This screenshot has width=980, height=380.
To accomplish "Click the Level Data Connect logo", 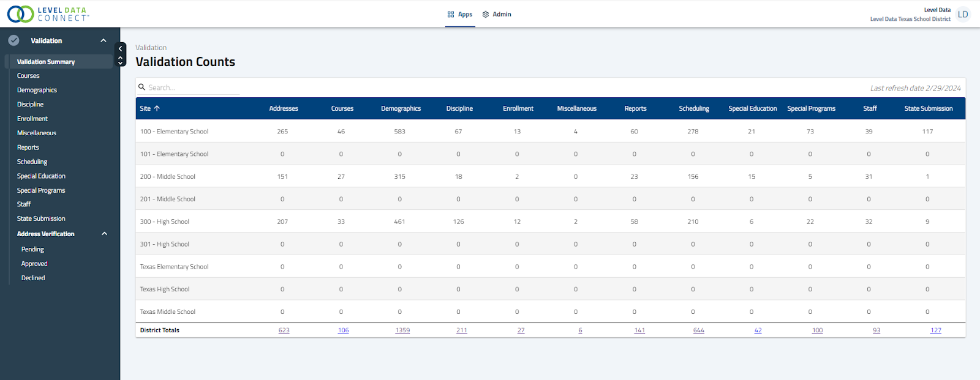I will (48, 14).
